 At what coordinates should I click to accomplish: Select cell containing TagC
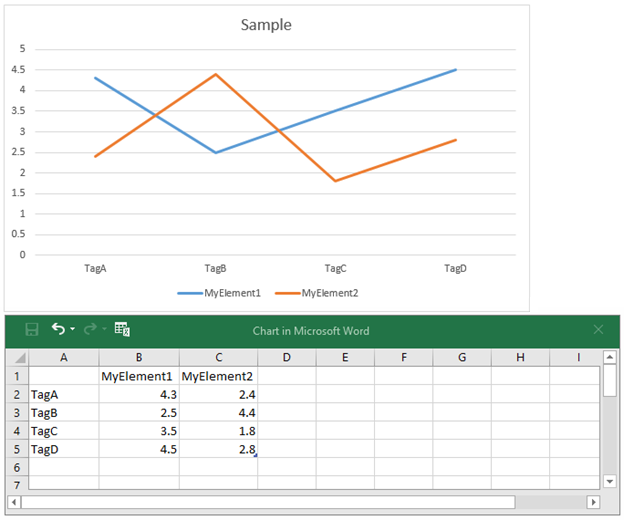64,431
